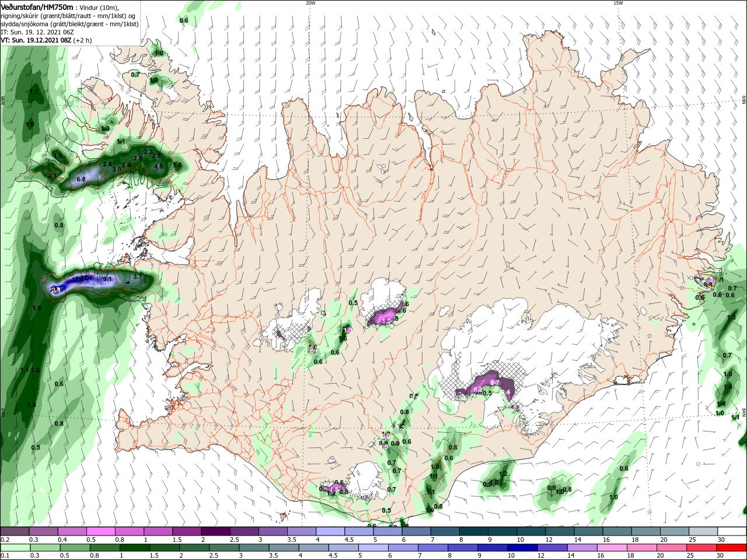
Task: Click the 3.7 precipitation value on the map
Action: 138,276
